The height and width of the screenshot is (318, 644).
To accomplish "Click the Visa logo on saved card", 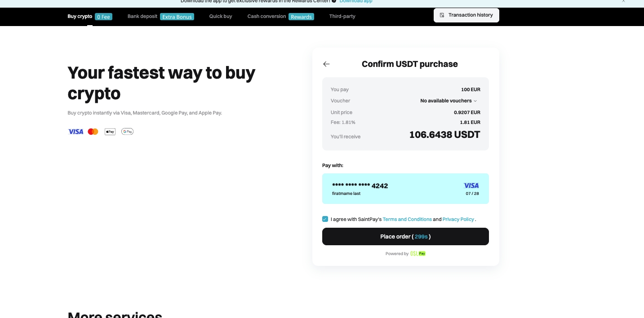I will (471, 185).
